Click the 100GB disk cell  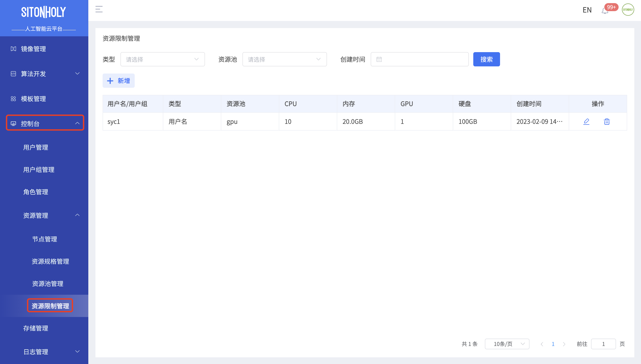(482, 121)
